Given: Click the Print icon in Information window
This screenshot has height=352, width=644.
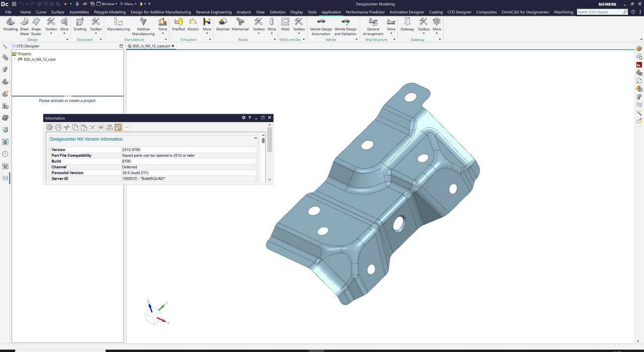Looking at the screenshot, I should coord(58,127).
